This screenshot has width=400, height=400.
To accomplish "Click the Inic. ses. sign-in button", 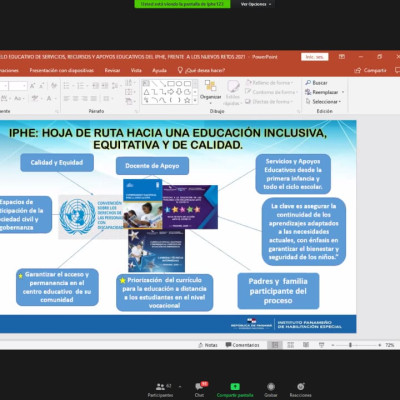I will pos(315,57).
